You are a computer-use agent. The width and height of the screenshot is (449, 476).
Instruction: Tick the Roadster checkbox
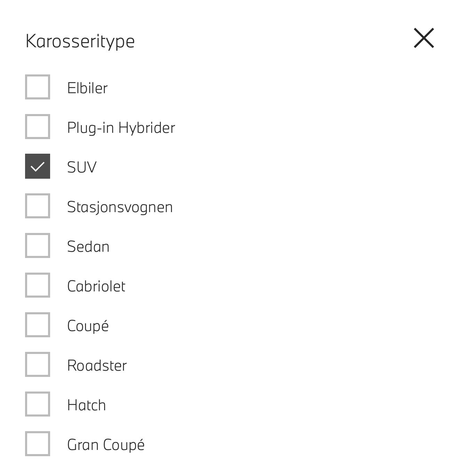(38, 364)
